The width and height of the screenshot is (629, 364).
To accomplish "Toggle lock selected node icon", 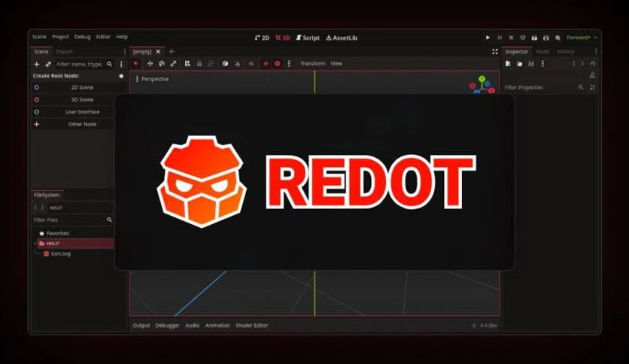I will coord(199,63).
